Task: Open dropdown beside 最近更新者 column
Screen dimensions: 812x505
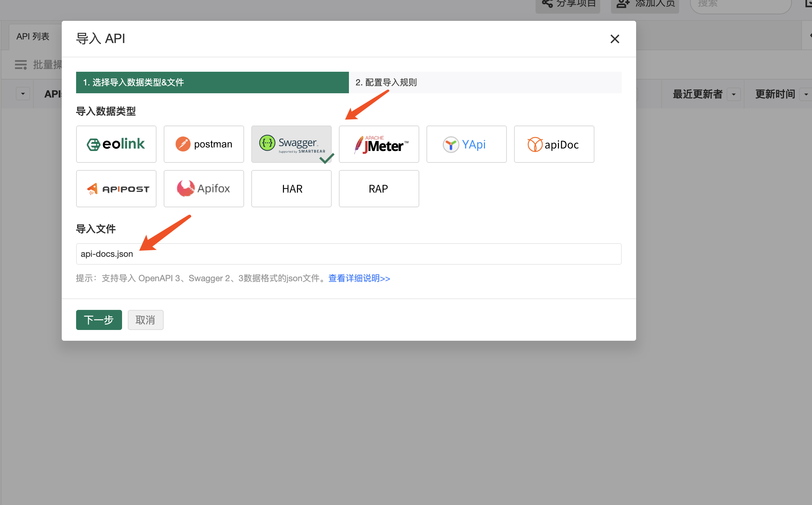Action: pos(734,94)
